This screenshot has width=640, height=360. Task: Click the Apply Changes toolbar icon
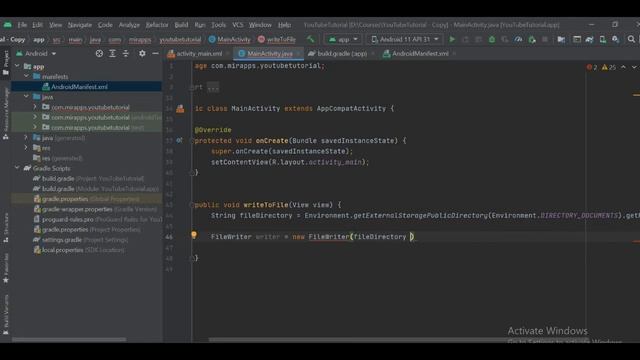click(465, 39)
